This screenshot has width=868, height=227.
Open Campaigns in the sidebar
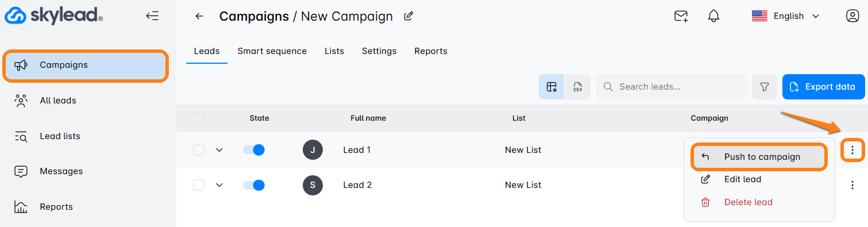coord(86,66)
